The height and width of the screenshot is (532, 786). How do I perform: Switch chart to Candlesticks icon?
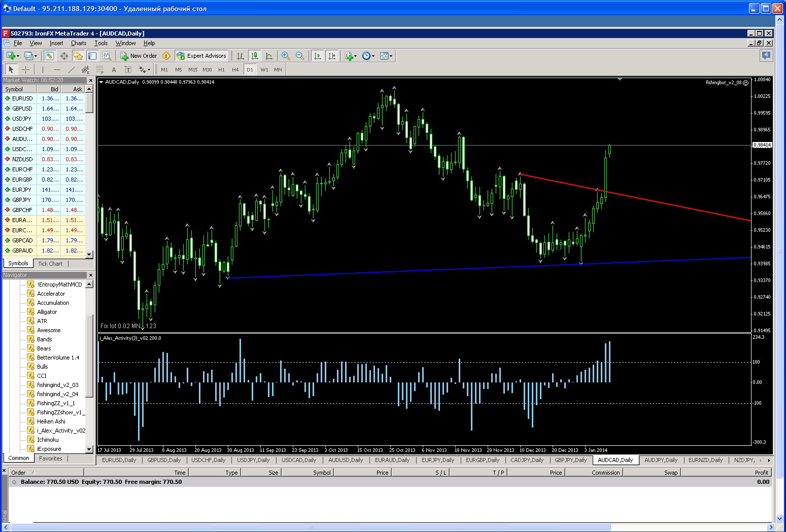point(255,56)
